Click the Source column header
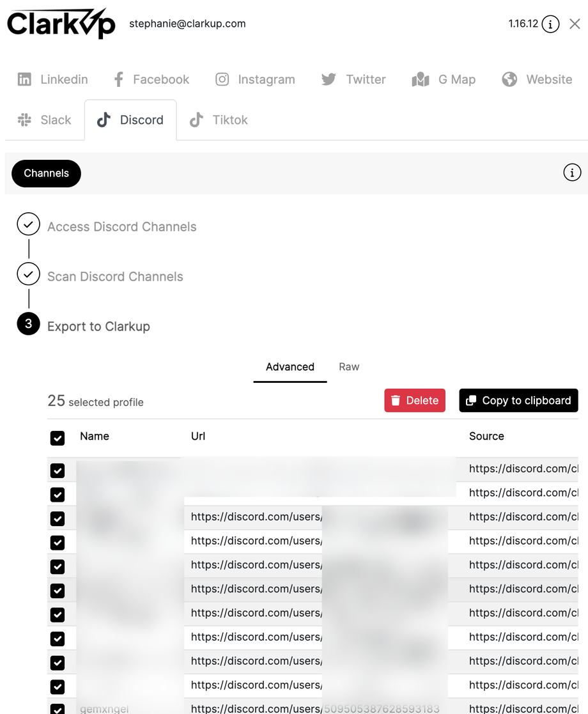The height and width of the screenshot is (714, 588). [x=486, y=436]
